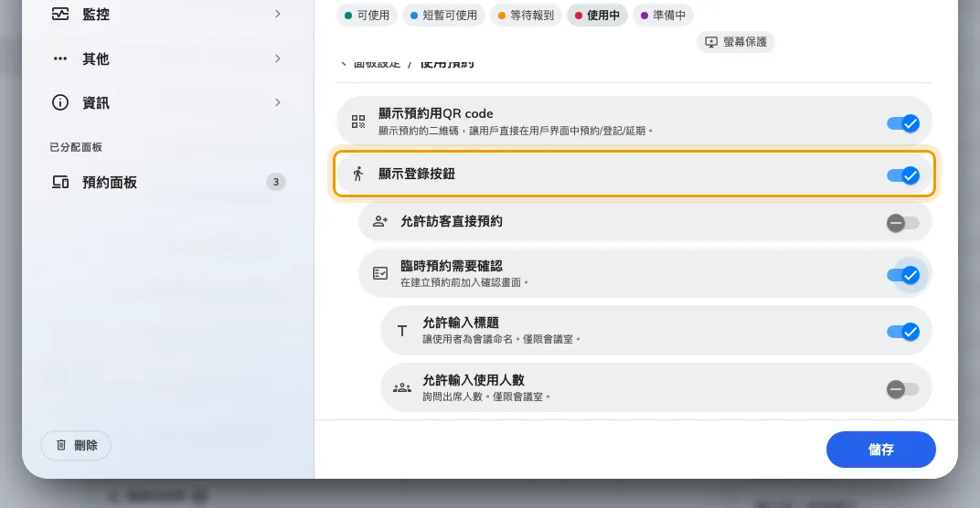Click the walking person icon for 顯示登錄按鈕
980x508 pixels.
coord(358,174)
